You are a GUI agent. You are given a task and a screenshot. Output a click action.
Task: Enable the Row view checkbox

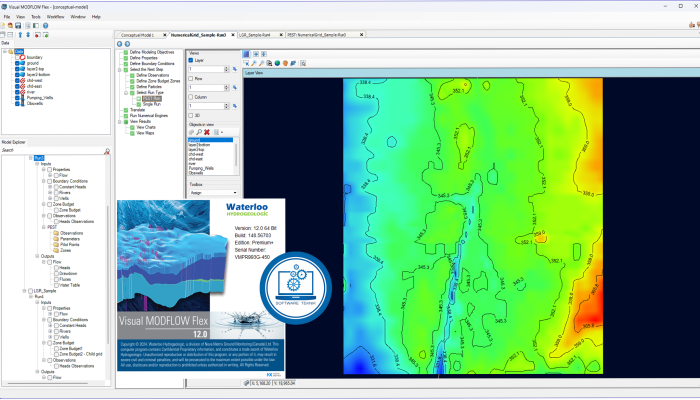click(191, 79)
